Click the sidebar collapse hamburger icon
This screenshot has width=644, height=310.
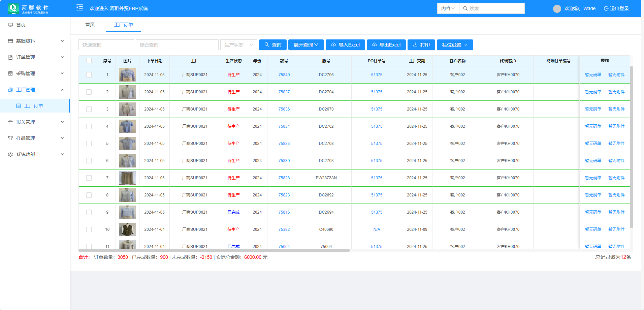[x=80, y=8]
